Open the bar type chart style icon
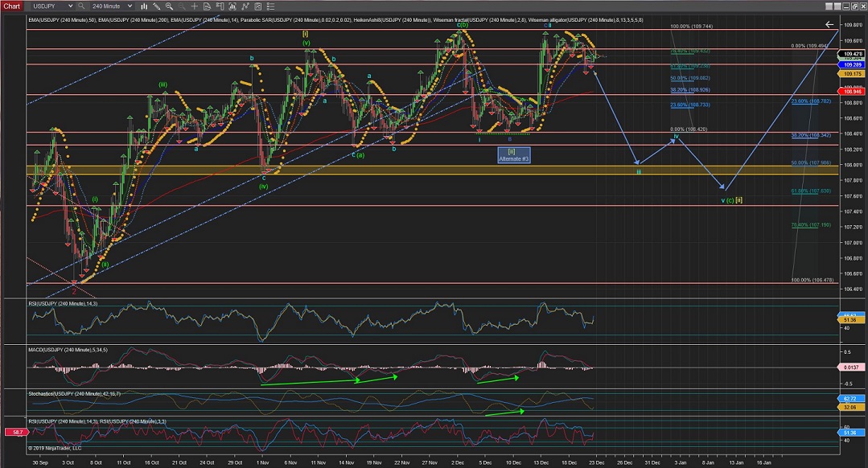 click(144, 6)
